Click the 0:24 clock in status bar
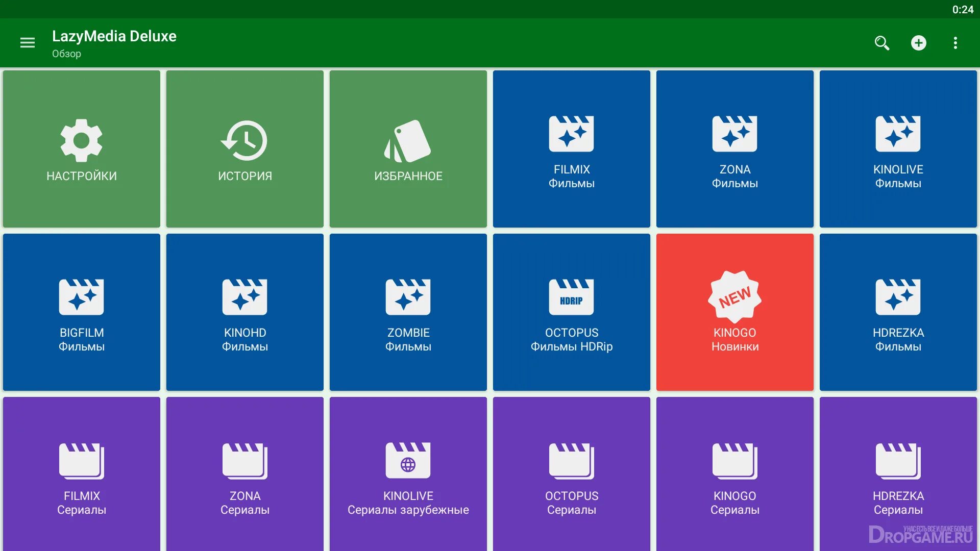The image size is (980, 551). click(x=963, y=9)
